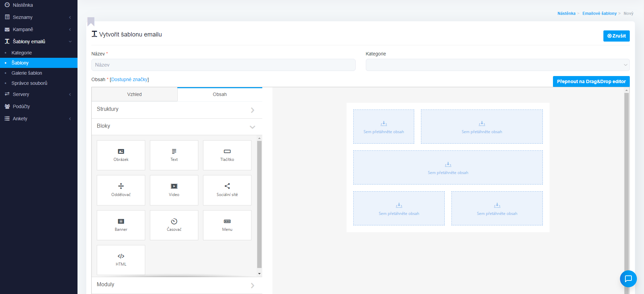Add the Menu block
Viewport: 644px width, 294px height.
227,225
